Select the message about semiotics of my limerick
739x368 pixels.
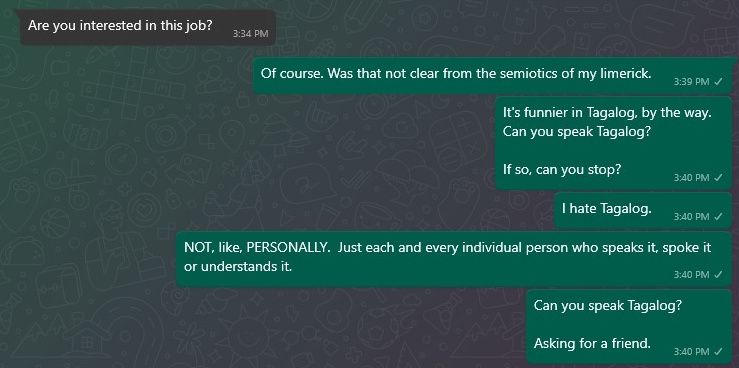tap(493, 76)
